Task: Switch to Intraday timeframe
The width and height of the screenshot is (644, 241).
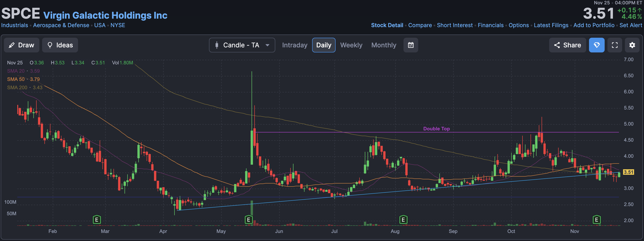Action: (x=295, y=45)
